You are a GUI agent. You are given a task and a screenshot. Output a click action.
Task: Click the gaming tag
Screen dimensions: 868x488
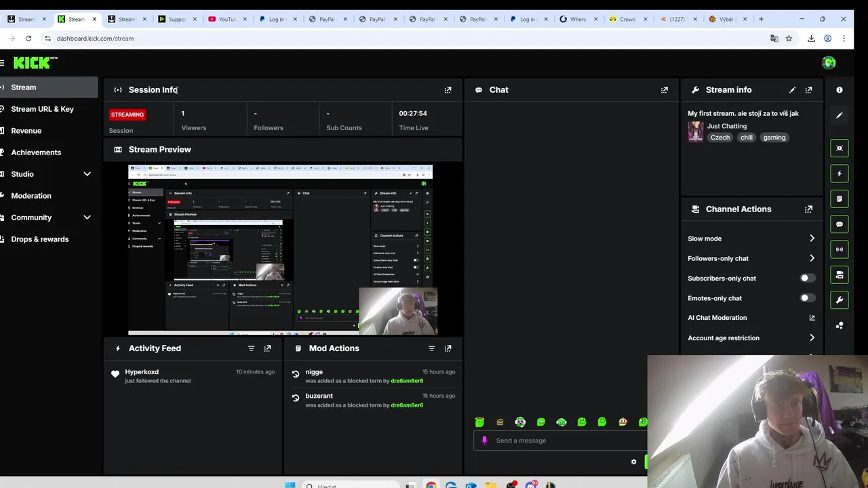[774, 138]
